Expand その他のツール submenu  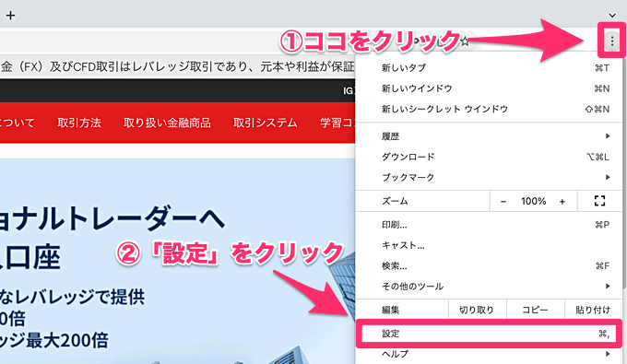coord(489,286)
